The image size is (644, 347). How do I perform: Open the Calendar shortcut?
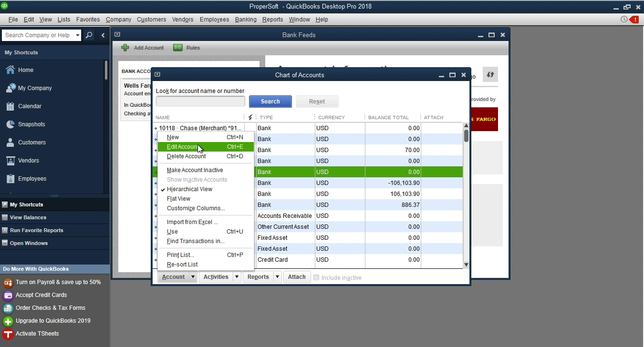coord(23,106)
